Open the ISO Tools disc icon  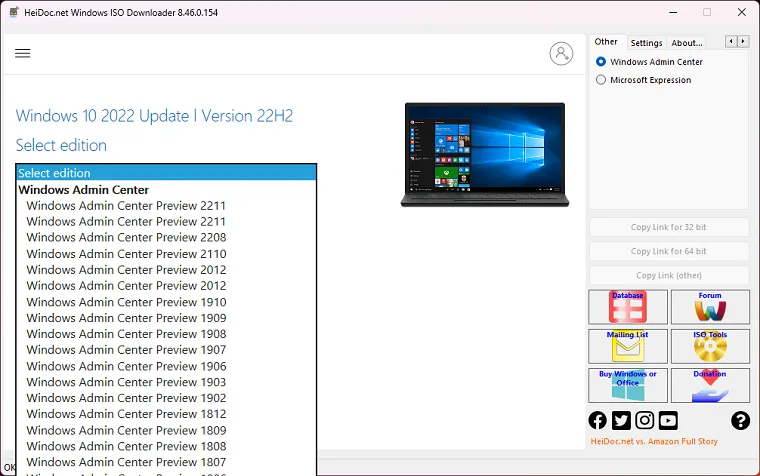click(710, 346)
